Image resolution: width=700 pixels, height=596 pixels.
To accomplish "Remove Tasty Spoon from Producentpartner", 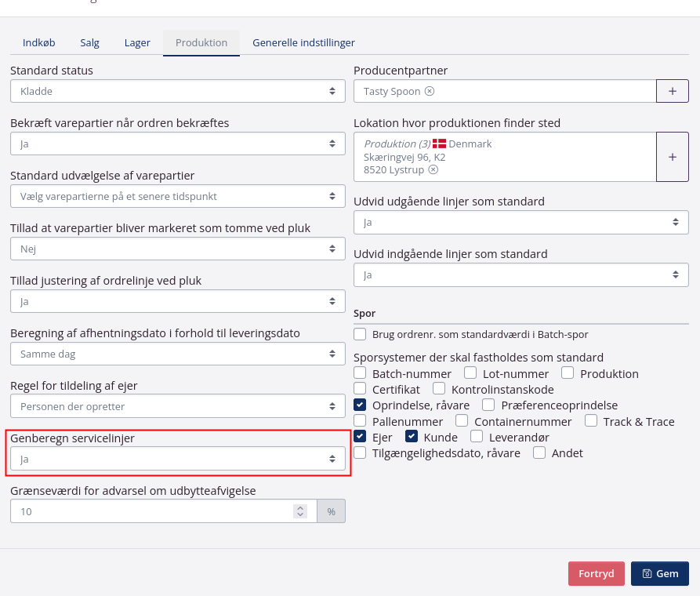I will coord(430,91).
